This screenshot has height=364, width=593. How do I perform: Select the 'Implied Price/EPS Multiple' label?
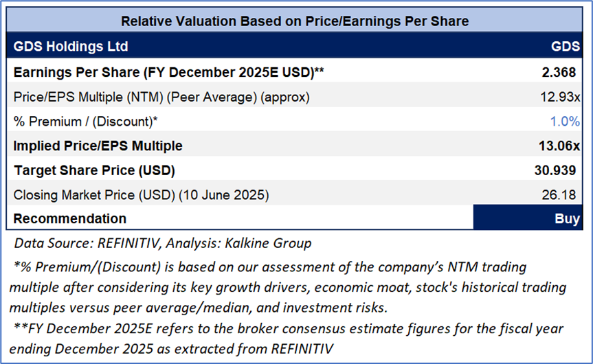(x=98, y=146)
